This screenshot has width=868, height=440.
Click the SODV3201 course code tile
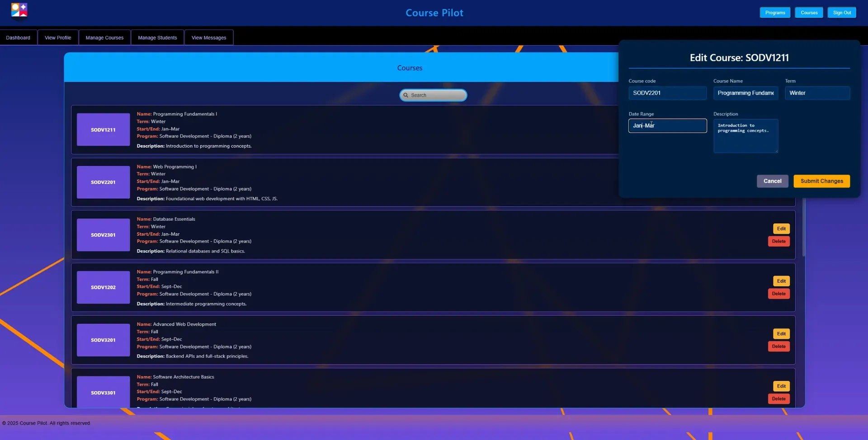pos(103,340)
